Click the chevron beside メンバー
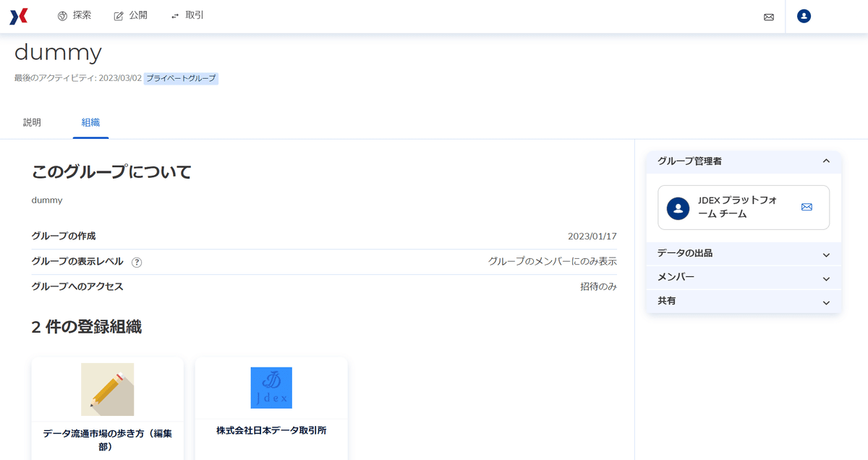The width and height of the screenshot is (868, 460). click(826, 278)
